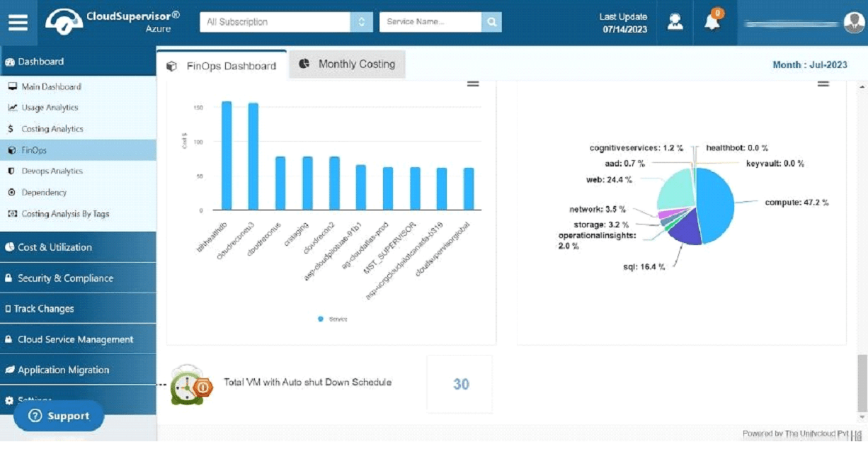
Task: Expand the Application Migration section
Action: pyautogui.click(x=78, y=370)
